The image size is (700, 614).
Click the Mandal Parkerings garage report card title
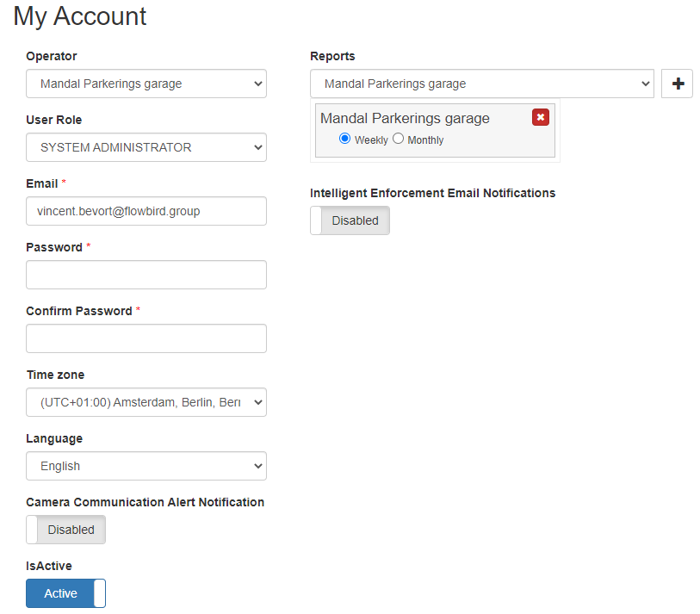(x=405, y=118)
